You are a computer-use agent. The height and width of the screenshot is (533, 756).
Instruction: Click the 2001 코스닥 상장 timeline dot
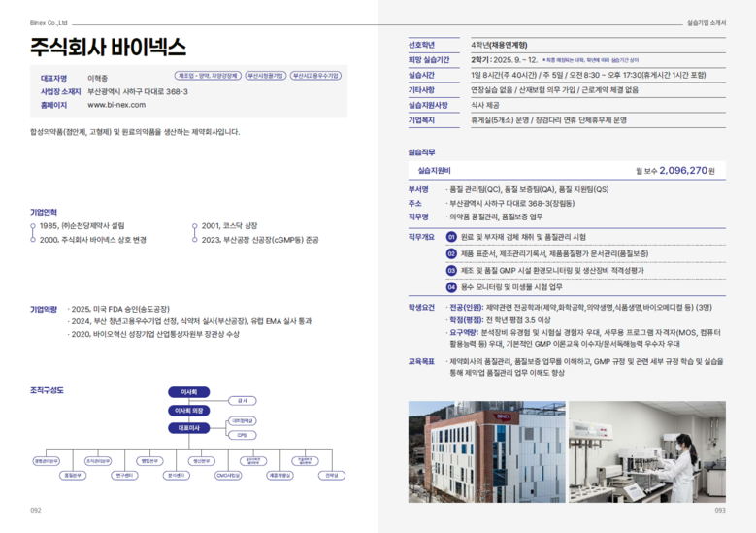tap(195, 226)
